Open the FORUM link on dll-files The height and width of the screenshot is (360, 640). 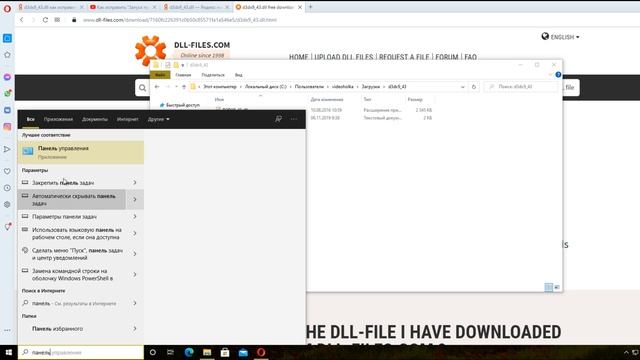(447, 57)
